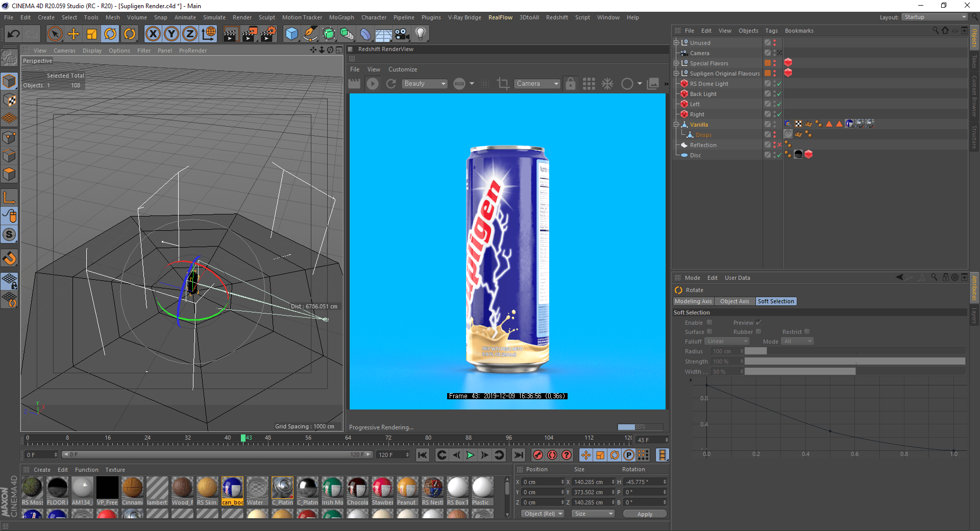The width and height of the screenshot is (980, 531).
Task: Click the Apply button
Action: click(645, 514)
